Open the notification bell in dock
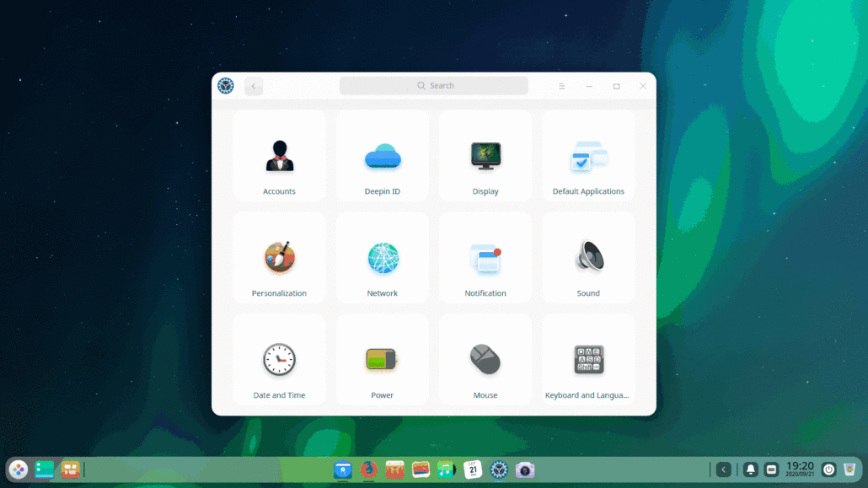This screenshot has width=868, height=488. coord(750,469)
